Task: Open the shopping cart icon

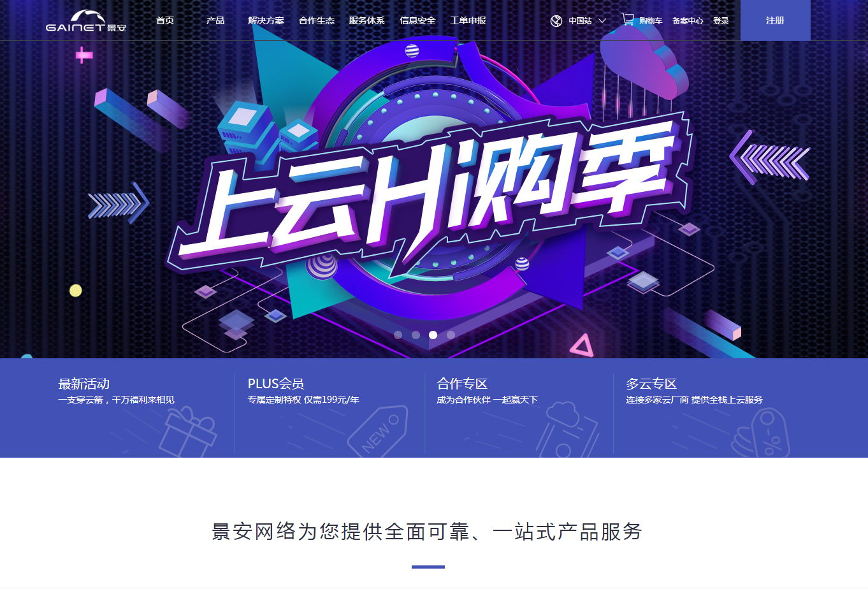Action: 628,20
